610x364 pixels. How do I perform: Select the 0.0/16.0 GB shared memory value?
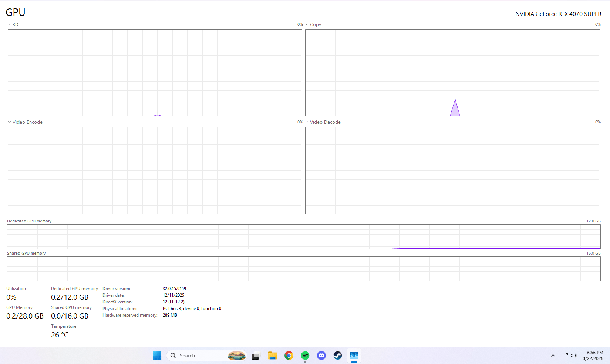click(x=70, y=316)
